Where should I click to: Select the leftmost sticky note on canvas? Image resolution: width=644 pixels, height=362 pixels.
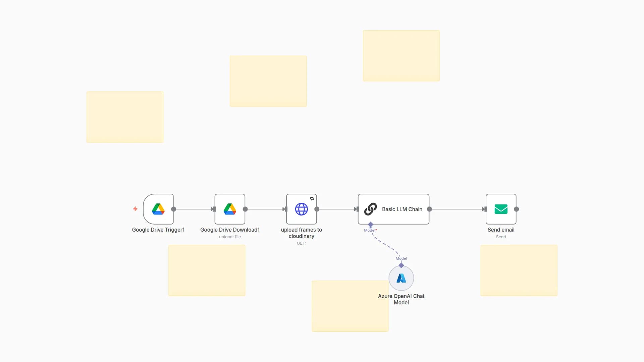tap(125, 117)
